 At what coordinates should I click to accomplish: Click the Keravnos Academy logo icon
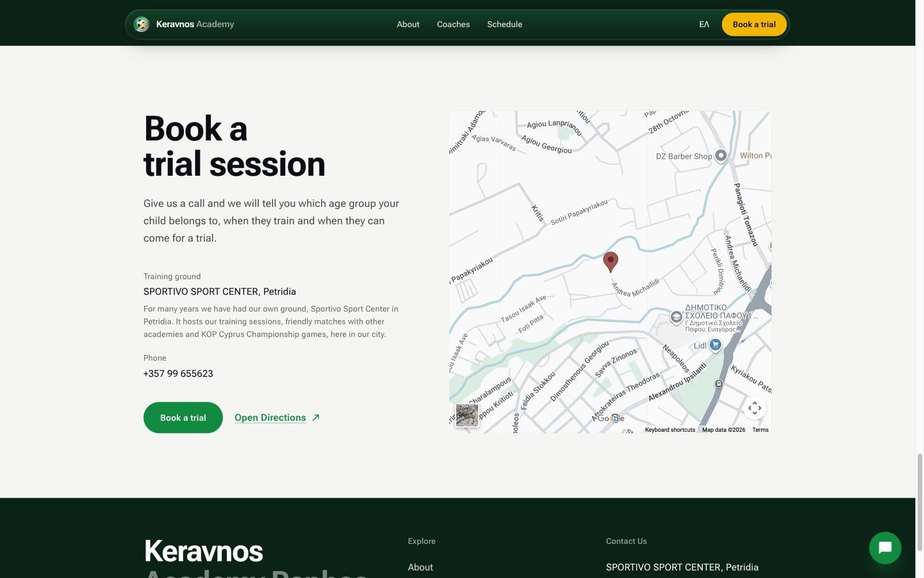click(x=141, y=24)
